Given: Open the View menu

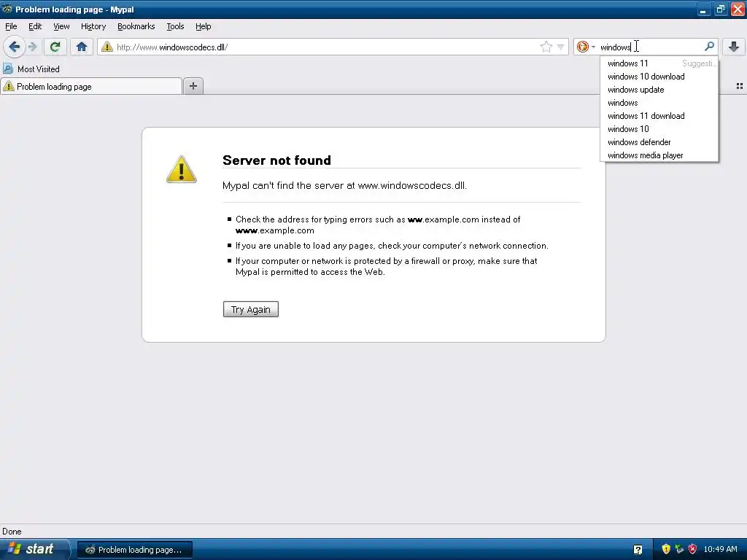Looking at the screenshot, I should tap(61, 26).
